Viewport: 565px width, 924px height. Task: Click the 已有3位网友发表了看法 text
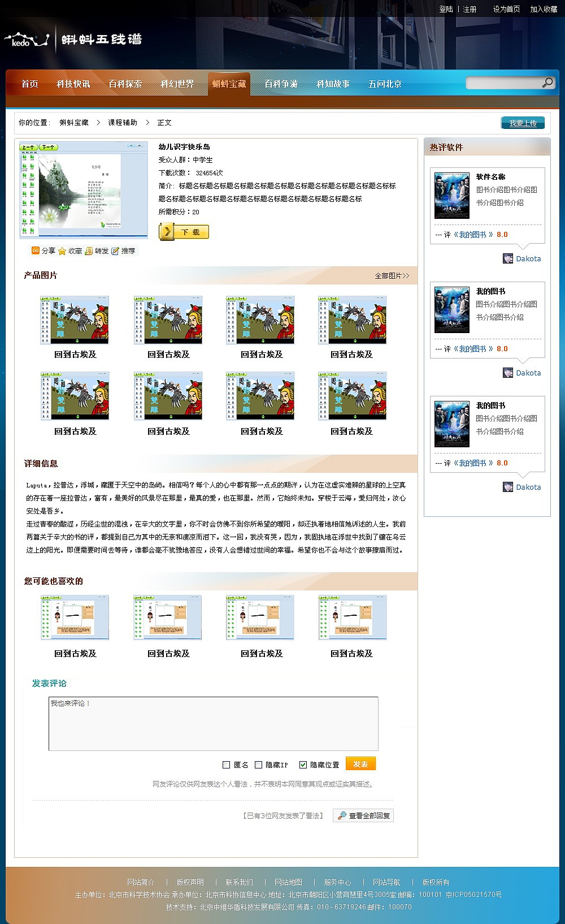click(x=283, y=815)
